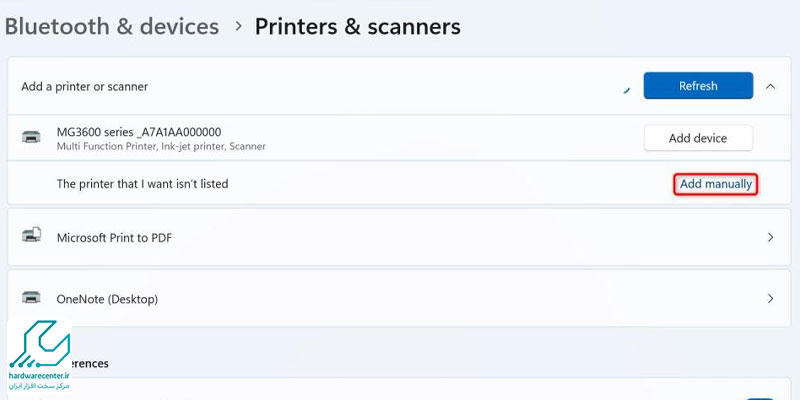800x400 pixels.
Task: Collapse the Add a printer or scanner section
Action: pyautogui.click(x=770, y=86)
